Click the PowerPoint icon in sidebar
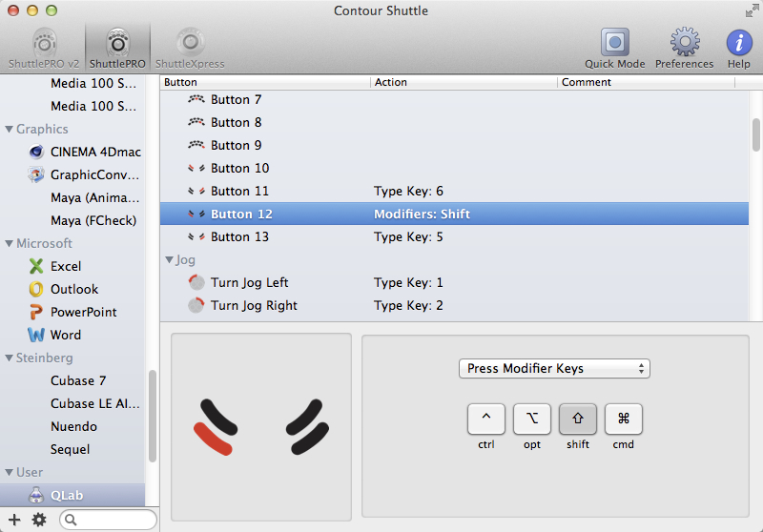 click(36, 312)
